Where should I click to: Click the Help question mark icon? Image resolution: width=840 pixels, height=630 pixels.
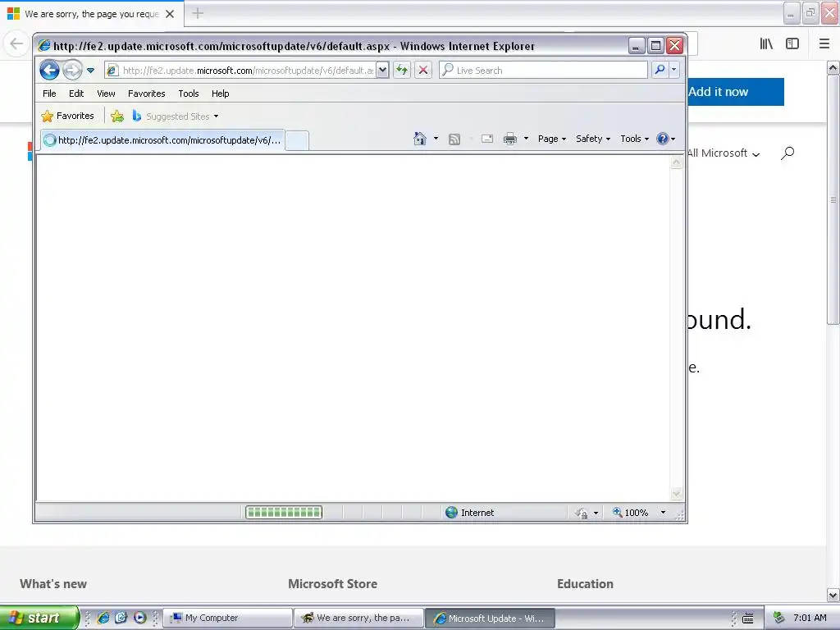coord(663,139)
